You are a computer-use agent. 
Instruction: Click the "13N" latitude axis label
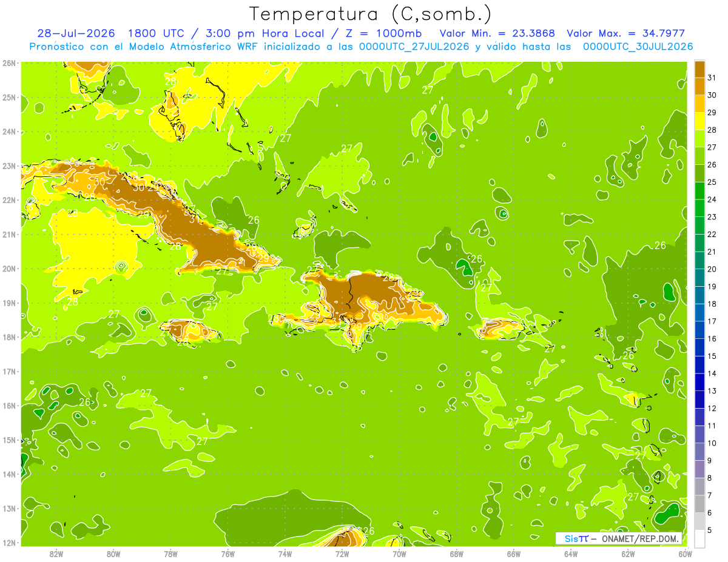(8, 509)
